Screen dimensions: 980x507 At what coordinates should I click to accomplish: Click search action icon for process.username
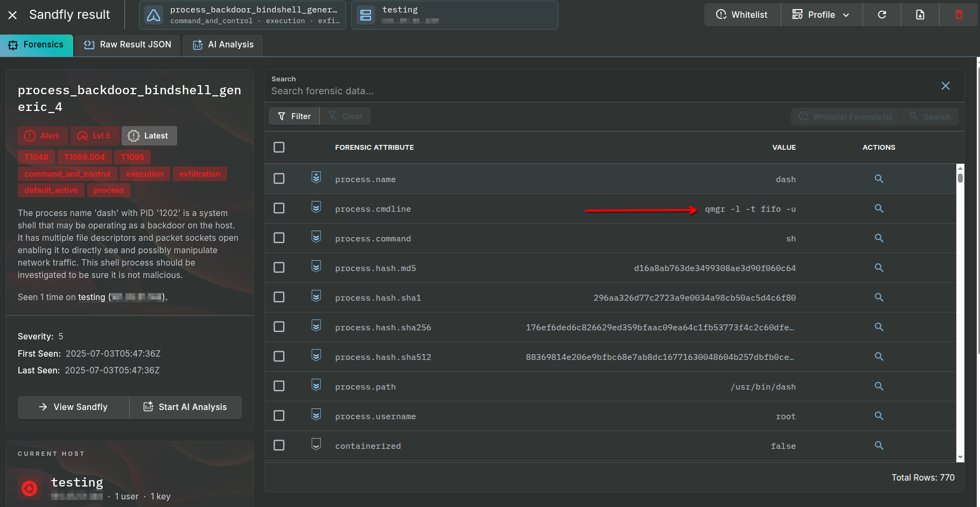click(879, 416)
